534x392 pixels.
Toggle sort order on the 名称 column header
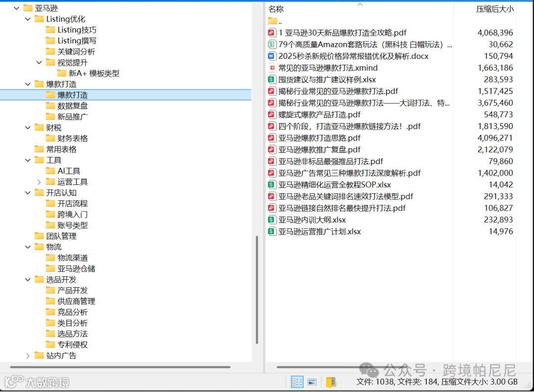[276, 8]
